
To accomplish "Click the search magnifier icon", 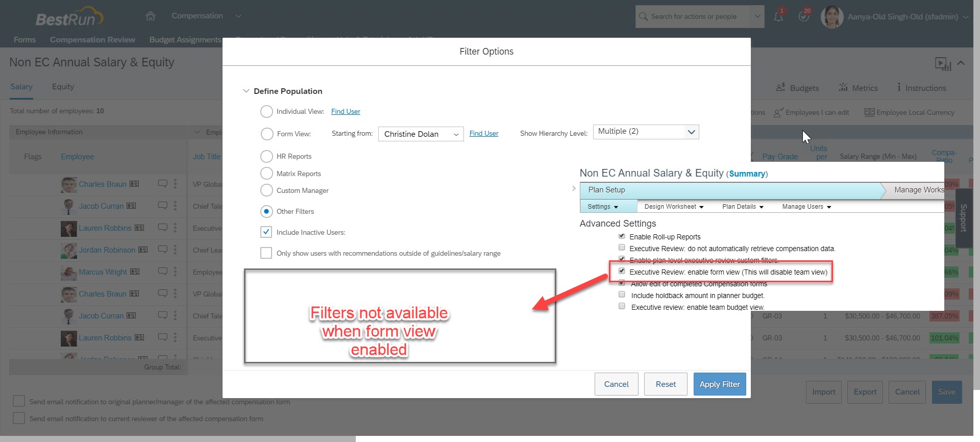I will [x=643, y=16].
